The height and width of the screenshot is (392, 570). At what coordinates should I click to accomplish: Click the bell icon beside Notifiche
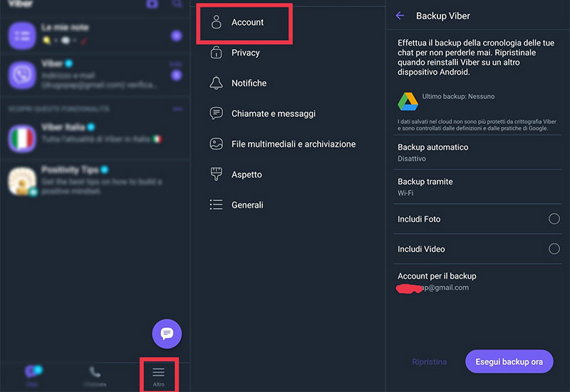click(x=217, y=83)
